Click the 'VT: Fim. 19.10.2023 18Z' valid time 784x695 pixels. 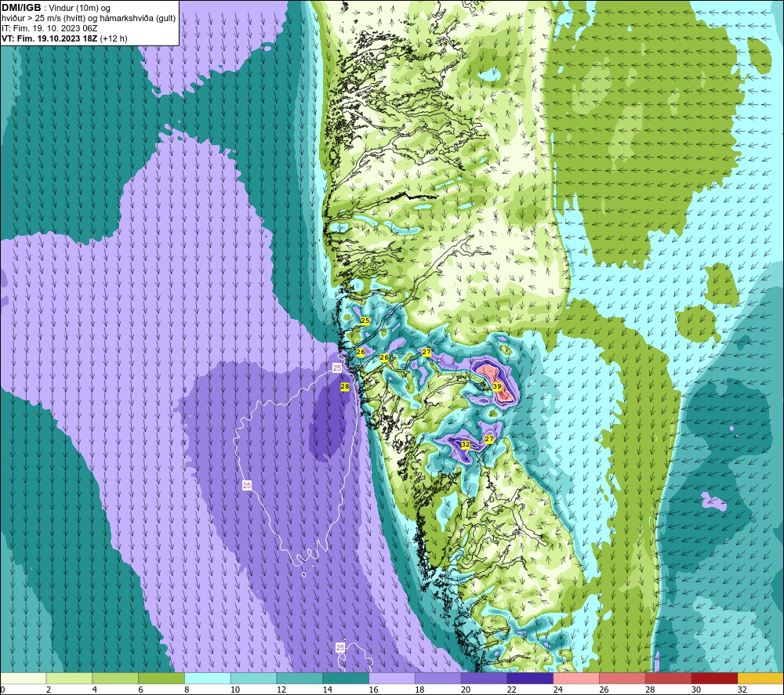pyautogui.click(x=49, y=38)
